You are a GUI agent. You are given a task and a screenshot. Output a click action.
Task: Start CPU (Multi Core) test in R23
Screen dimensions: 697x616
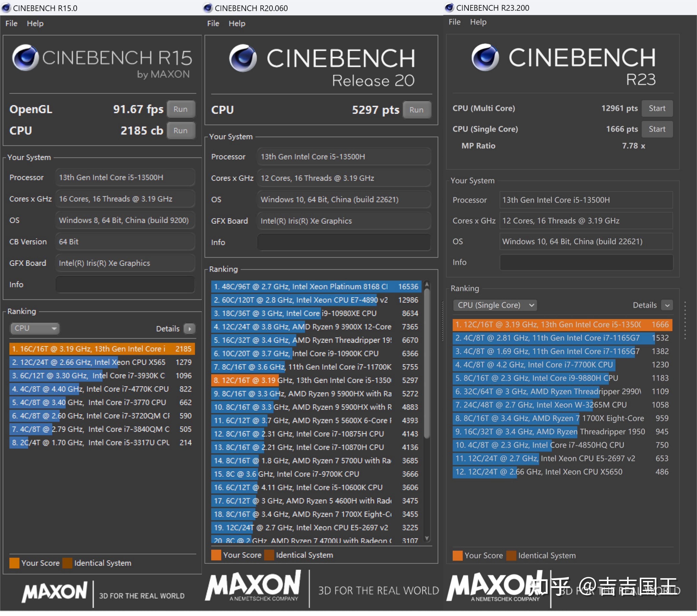pyautogui.click(x=657, y=108)
